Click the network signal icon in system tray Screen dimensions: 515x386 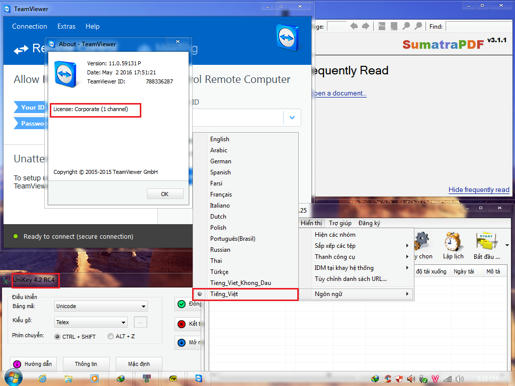pos(447,379)
